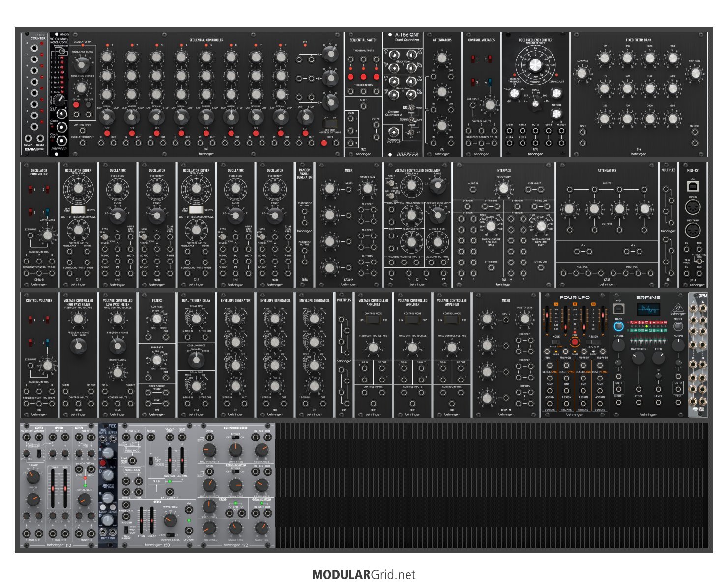Click the Brains OLED waveform display
The height and width of the screenshot is (585, 728).
(x=648, y=310)
